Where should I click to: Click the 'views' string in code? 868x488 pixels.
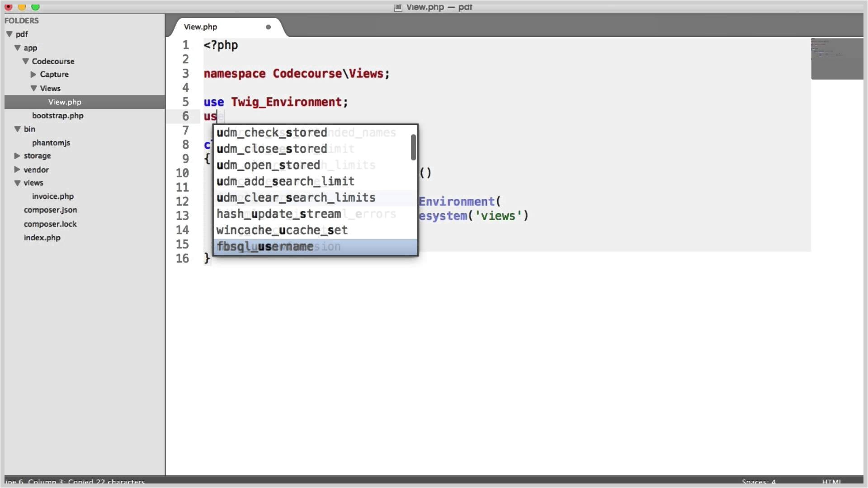coord(498,216)
